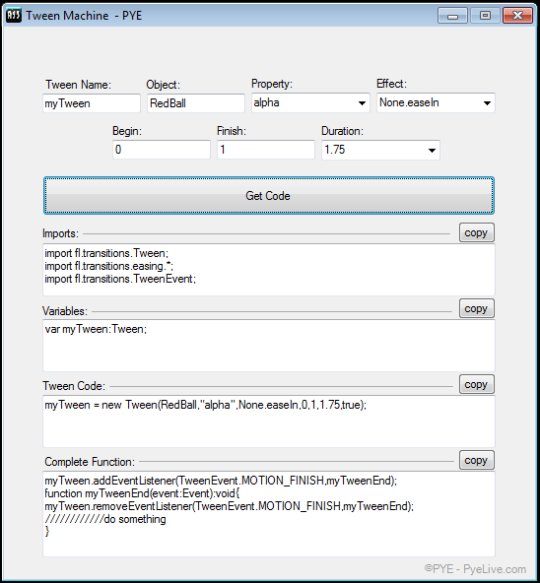This screenshot has width=540, height=583.
Task: Click the 'Tween Code:' section label
Action: pyautogui.click(x=74, y=386)
